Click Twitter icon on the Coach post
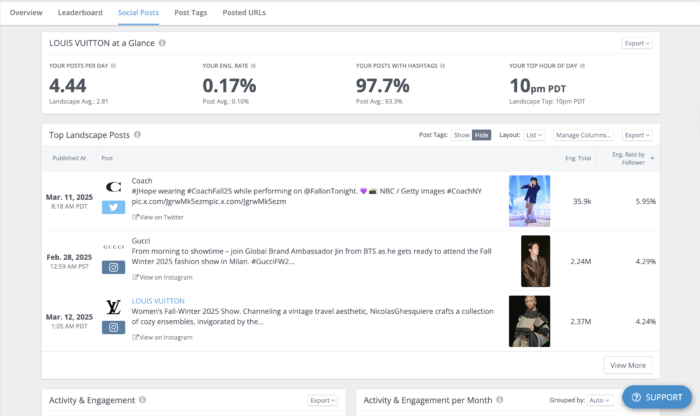This screenshot has width=700, height=416. pyautogui.click(x=113, y=207)
